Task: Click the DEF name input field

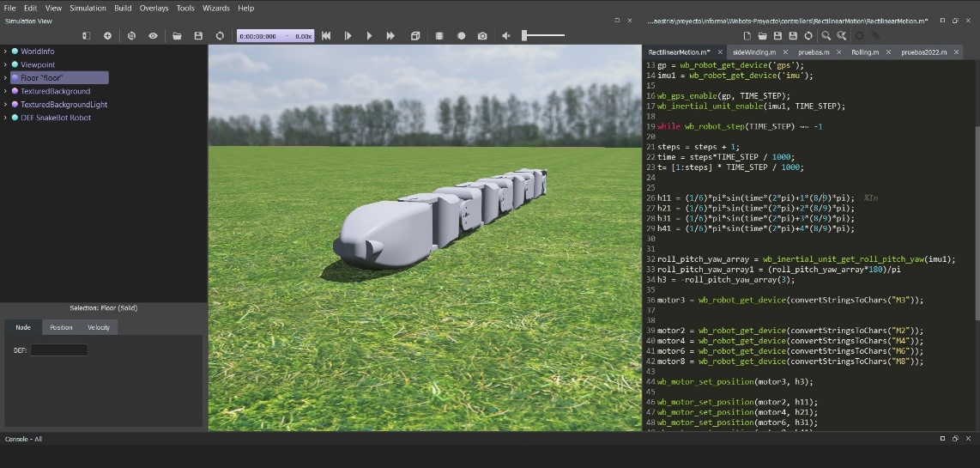Action: (59, 350)
